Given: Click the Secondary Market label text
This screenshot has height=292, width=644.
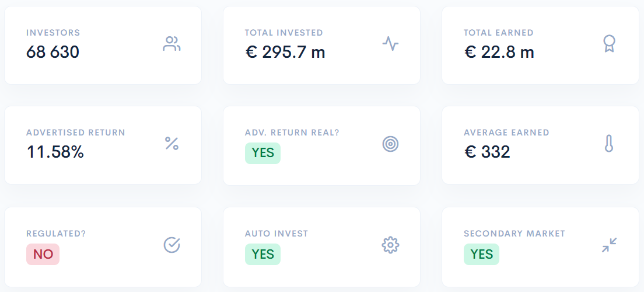Looking at the screenshot, I should pos(514,234).
